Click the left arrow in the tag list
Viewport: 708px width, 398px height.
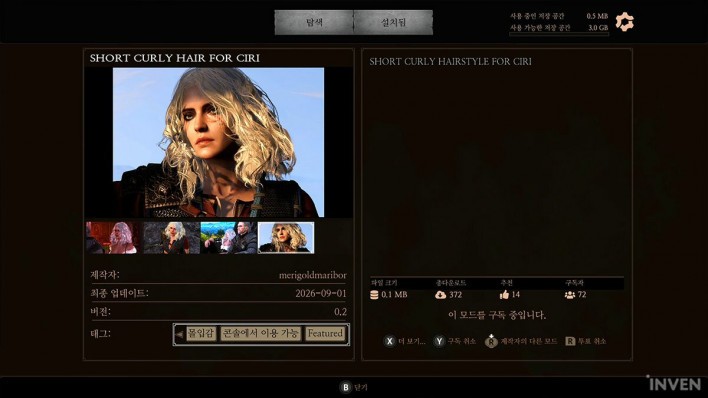click(179, 335)
